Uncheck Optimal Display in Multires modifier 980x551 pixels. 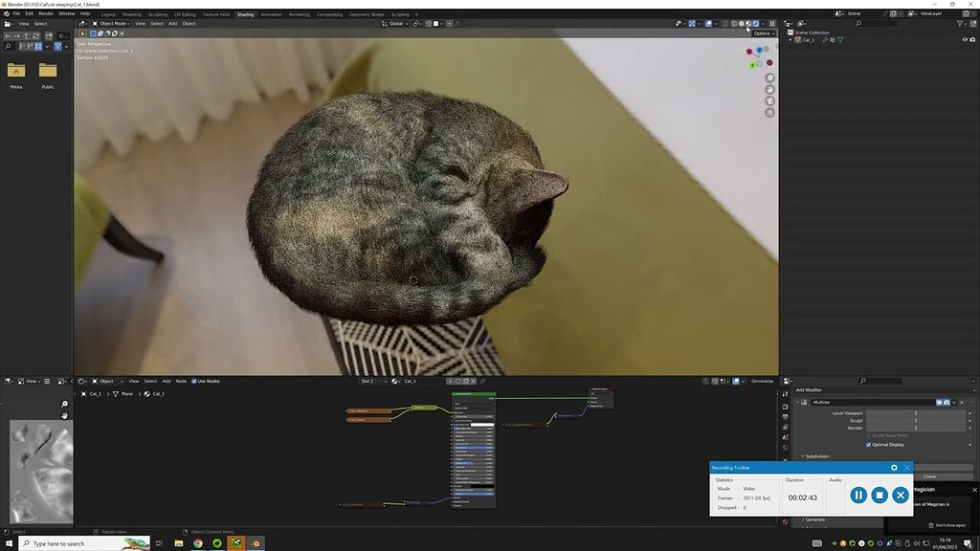pos(869,445)
